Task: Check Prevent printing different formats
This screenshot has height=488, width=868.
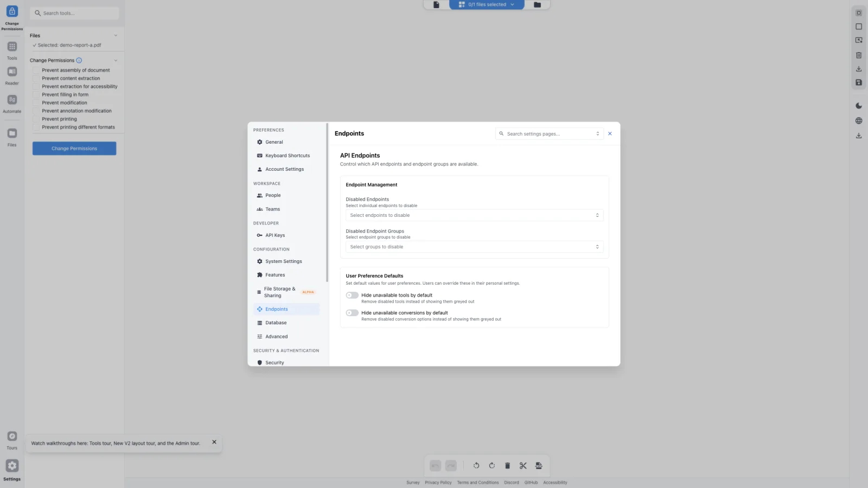Action: pyautogui.click(x=36, y=127)
